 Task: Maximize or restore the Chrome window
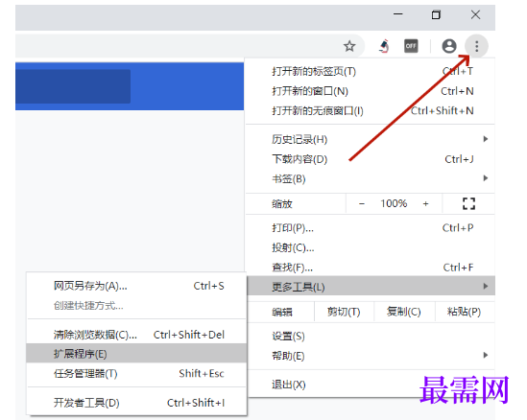pos(436,14)
